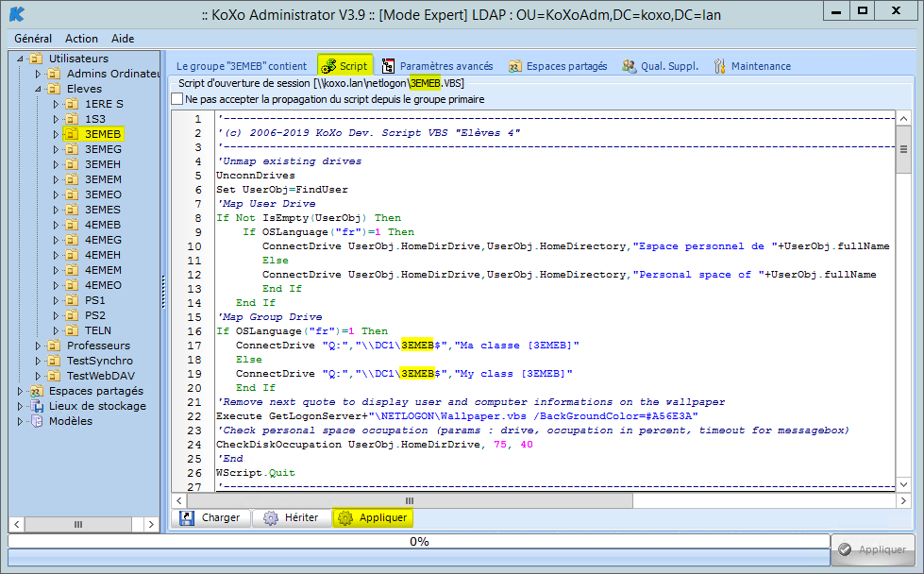Click the Script tab gear icon
The width and height of the screenshot is (924, 574).
click(x=328, y=66)
